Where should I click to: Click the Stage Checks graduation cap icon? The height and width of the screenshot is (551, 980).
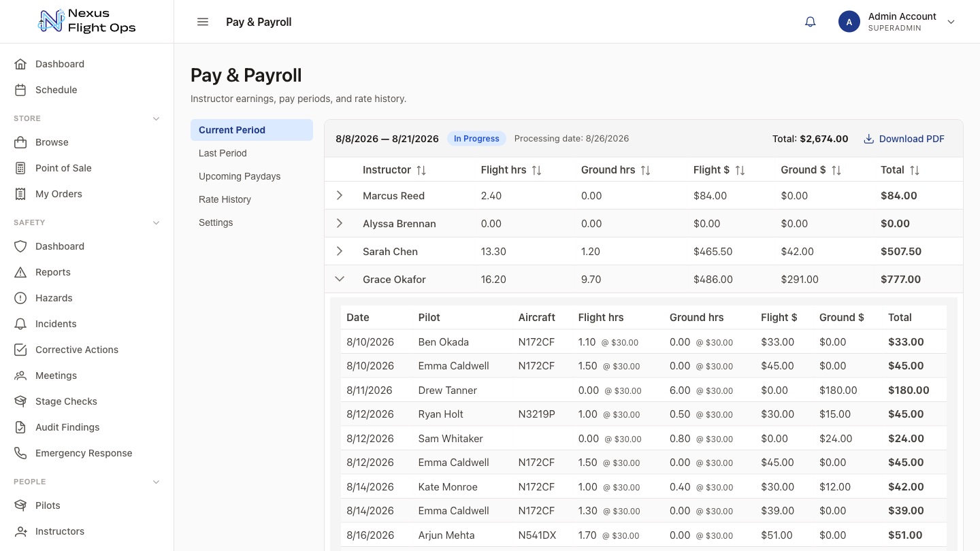tap(21, 401)
